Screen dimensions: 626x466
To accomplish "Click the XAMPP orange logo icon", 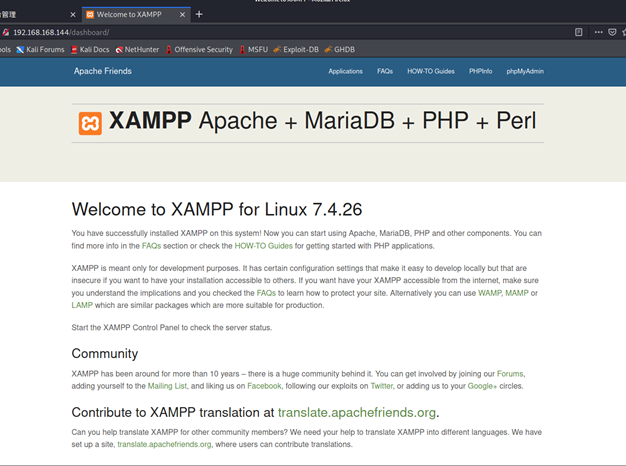I will 90,123.
